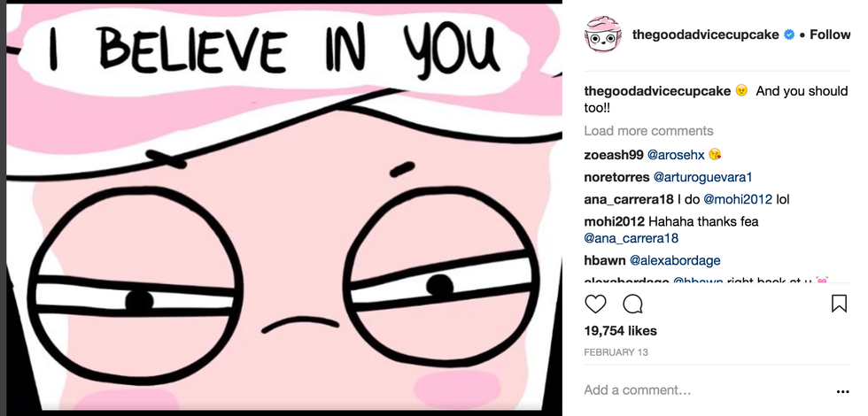Open the three-dot more options menu
868x416 pixels.
pos(842,391)
